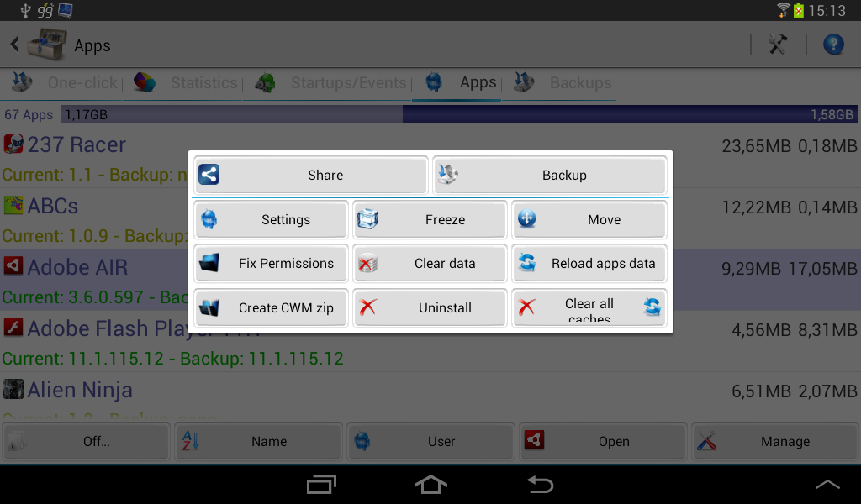Select the Startups/Events tab
Image resolution: width=861 pixels, height=504 pixels.
[x=347, y=82]
